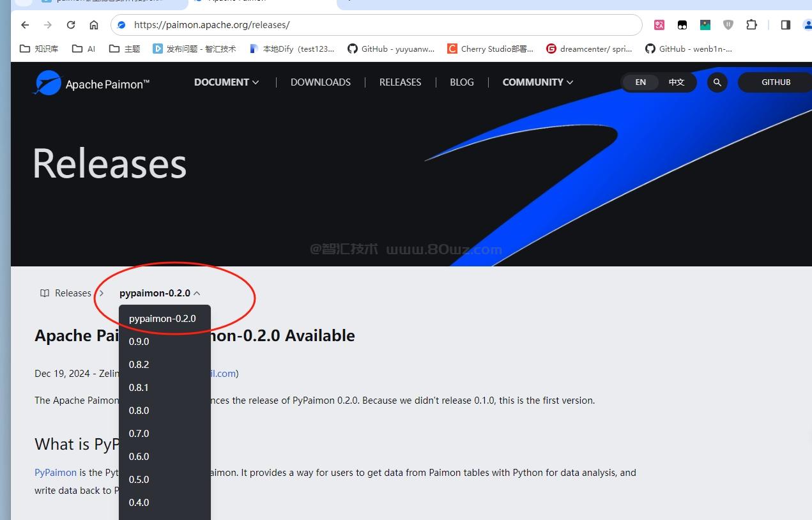Switch site language to EN
812x520 pixels.
(x=640, y=82)
